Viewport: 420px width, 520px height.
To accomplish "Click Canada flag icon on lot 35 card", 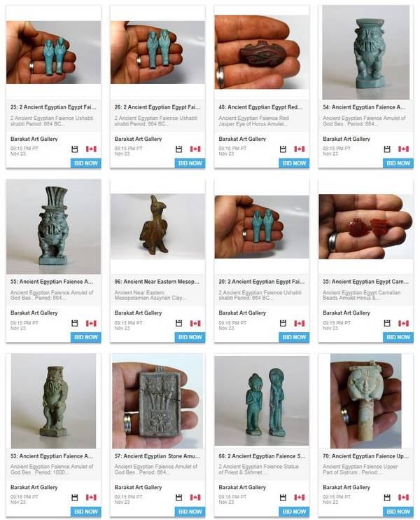I will click(x=403, y=323).
